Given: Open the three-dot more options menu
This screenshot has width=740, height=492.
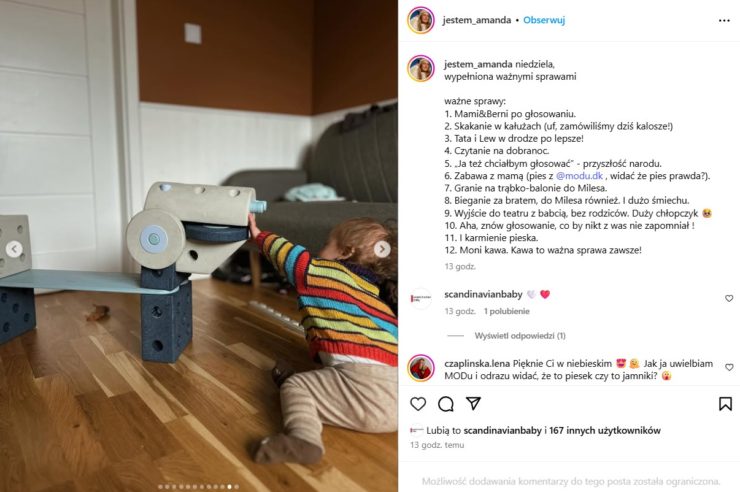Looking at the screenshot, I should [724, 20].
